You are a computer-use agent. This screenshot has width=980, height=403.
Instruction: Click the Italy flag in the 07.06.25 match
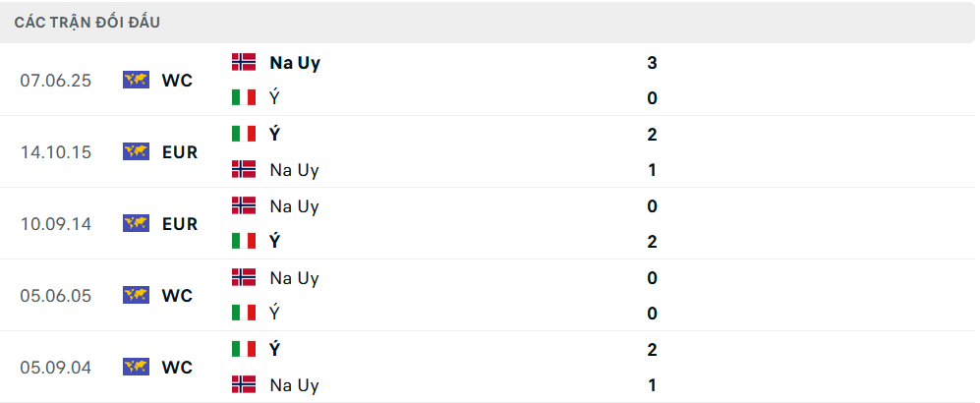point(244,97)
